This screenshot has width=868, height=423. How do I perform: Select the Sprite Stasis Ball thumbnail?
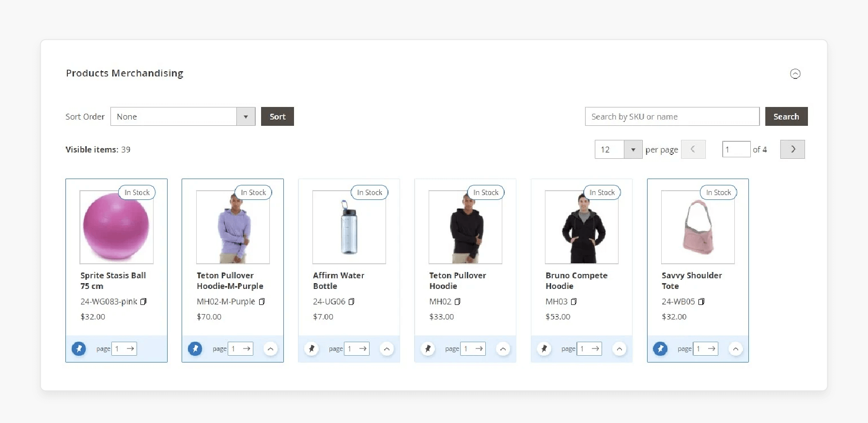pyautogui.click(x=116, y=227)
